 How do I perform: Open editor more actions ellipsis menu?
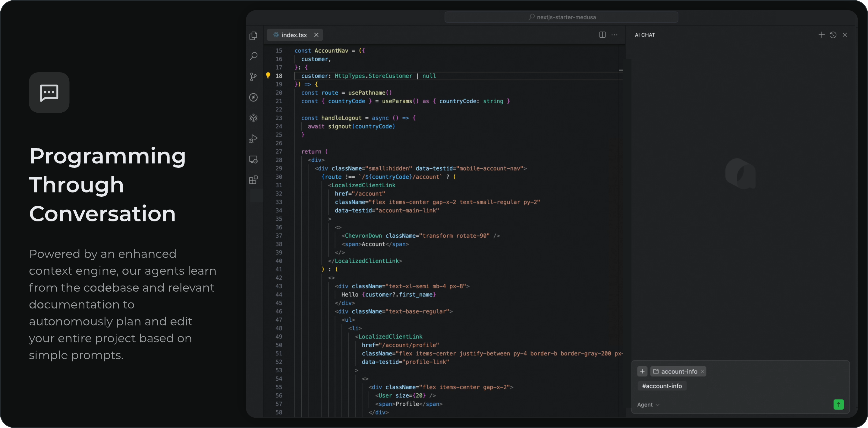tap(614, 35)
